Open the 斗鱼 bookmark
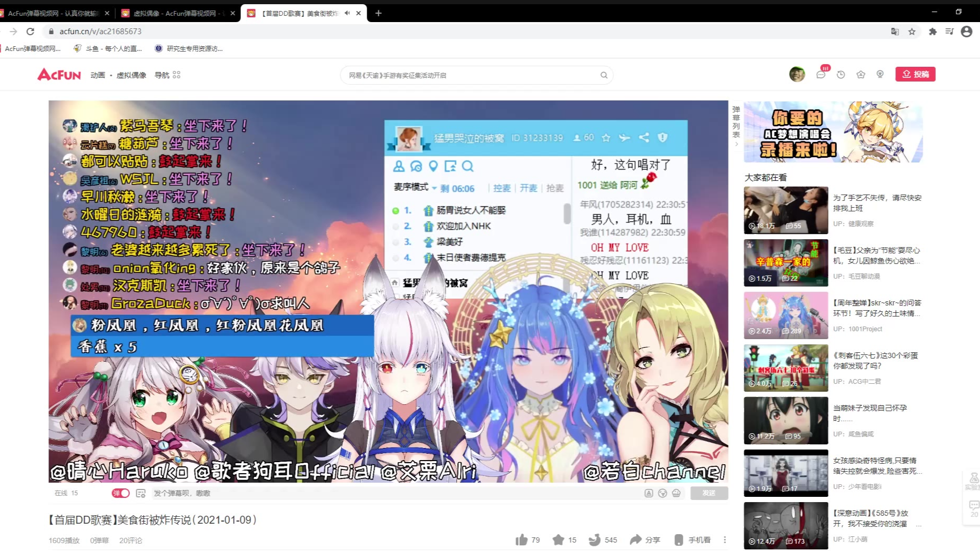The height and width of the screenshot is (551, 980). (107, 48)
